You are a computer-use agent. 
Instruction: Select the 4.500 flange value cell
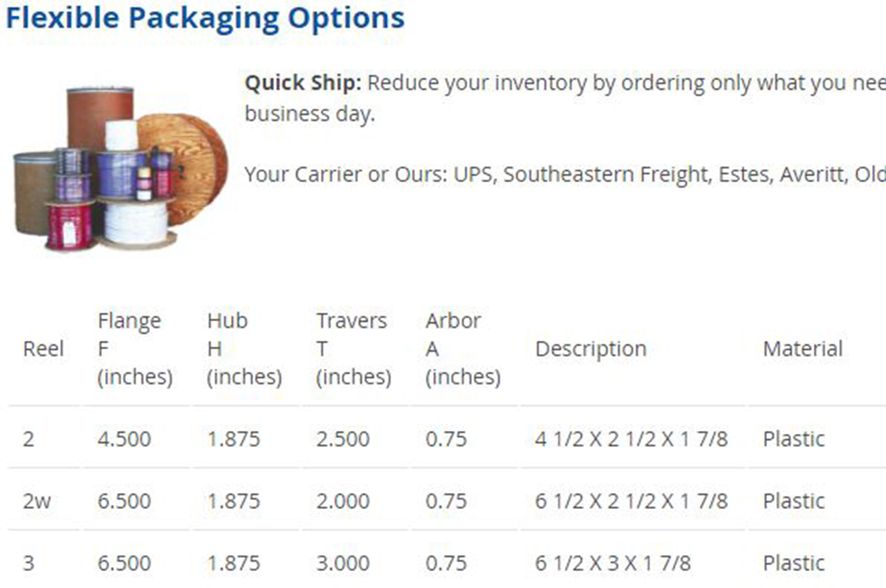(124, 439)
